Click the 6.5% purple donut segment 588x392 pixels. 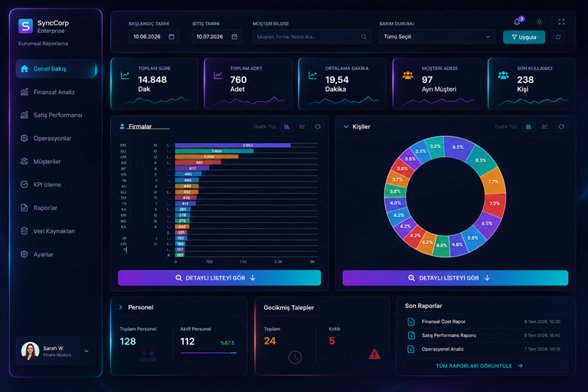pyautogui.click(x=488, y=224)
